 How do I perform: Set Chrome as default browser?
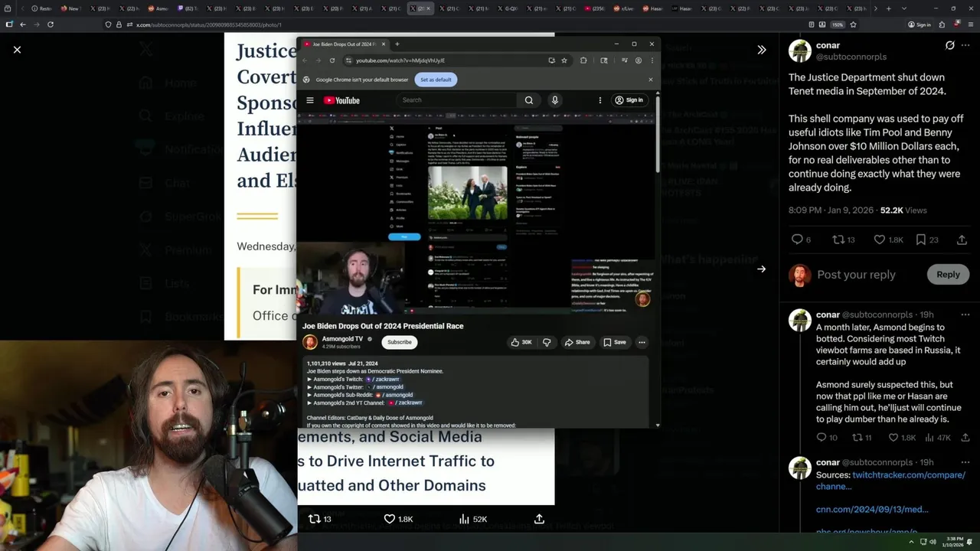coord(436,80)
